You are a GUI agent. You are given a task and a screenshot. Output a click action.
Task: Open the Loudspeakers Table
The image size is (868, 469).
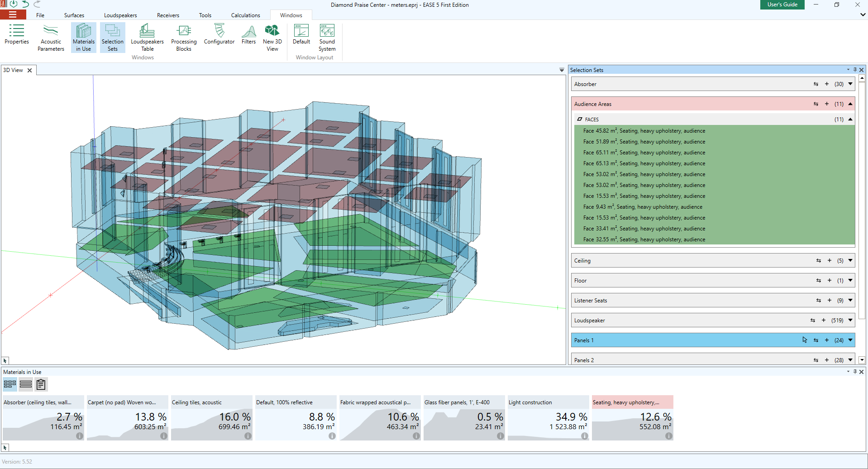[147, 37]
